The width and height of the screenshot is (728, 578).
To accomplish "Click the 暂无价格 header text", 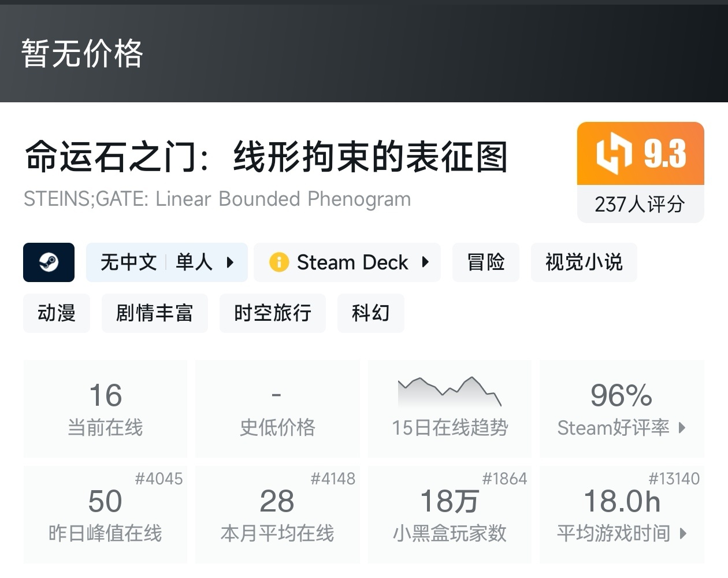I will [82, 53].
